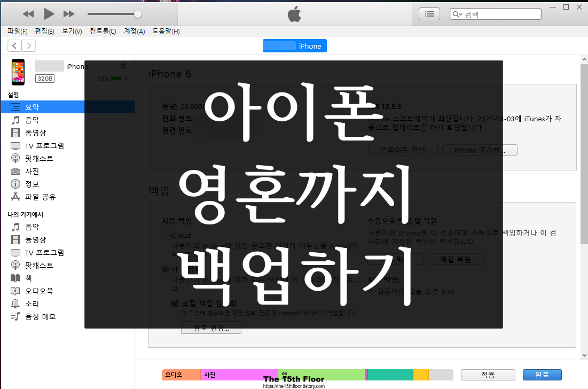Click the play button

coord(49,14)
